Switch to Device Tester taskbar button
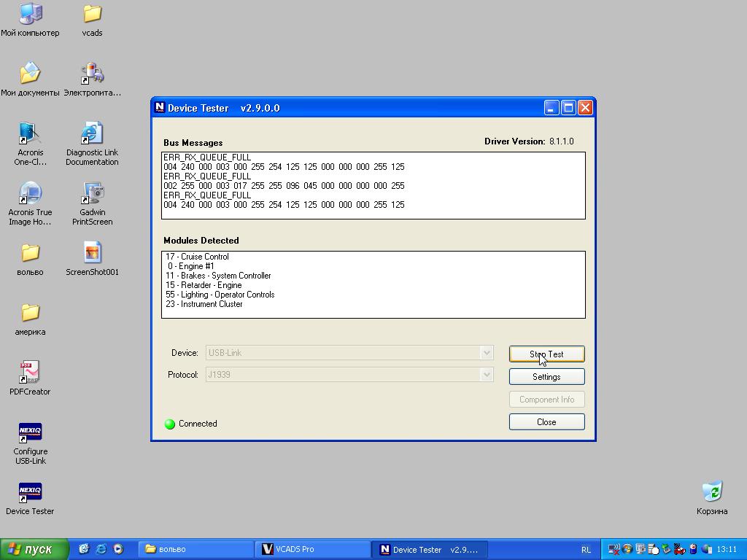This screenshot has height=560, width=747. [x=430, y=549]
